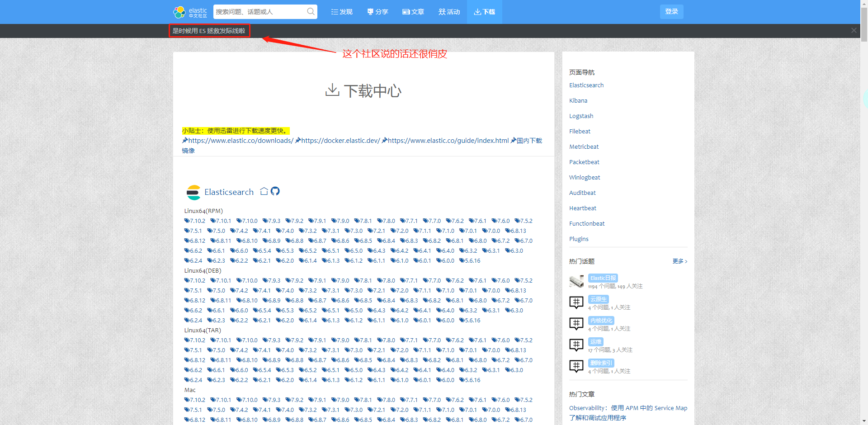Image resolution: width=868 pixels, height=425 pixels.
Task: Open the 国内下载镜像 link
Action: pos(526,141)
